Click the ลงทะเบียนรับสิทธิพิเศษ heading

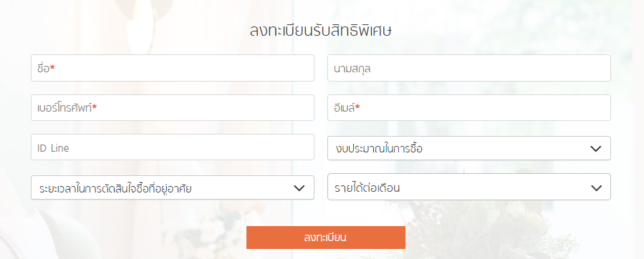tap(320, 31)
